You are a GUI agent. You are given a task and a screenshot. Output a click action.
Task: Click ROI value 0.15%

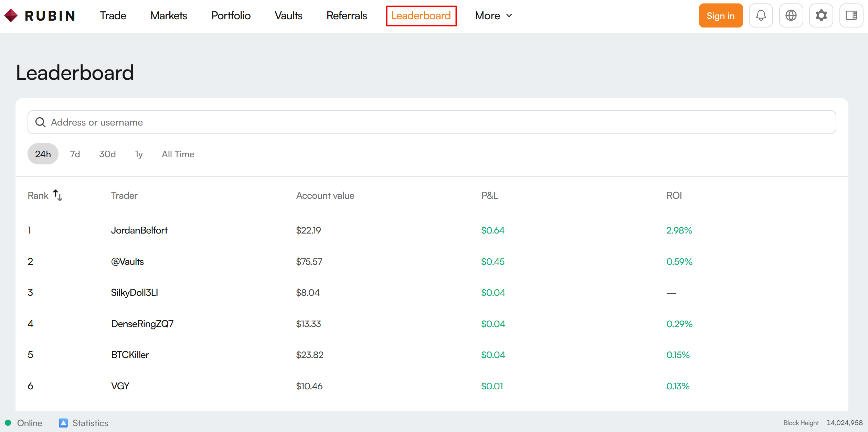(678, 355)
